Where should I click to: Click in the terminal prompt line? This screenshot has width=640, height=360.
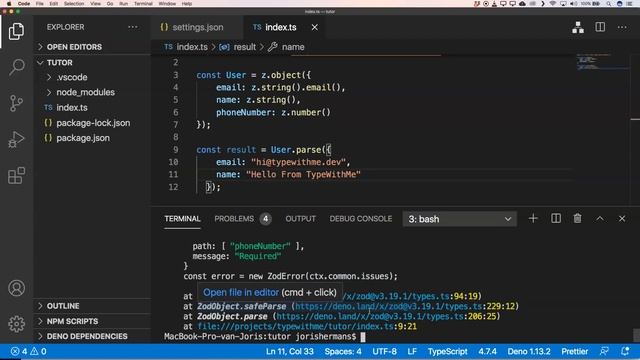[265, 337]
